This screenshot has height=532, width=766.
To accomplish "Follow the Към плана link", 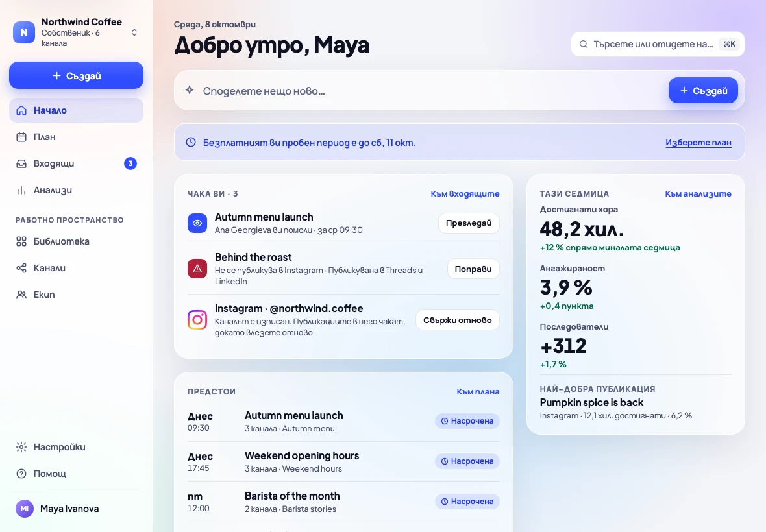I will (478, 391).
